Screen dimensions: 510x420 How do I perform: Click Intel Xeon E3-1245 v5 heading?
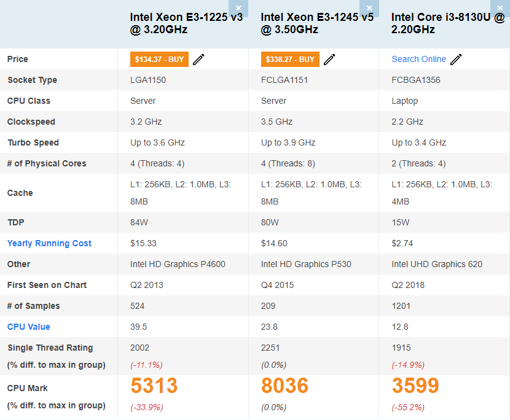[317, 23]
